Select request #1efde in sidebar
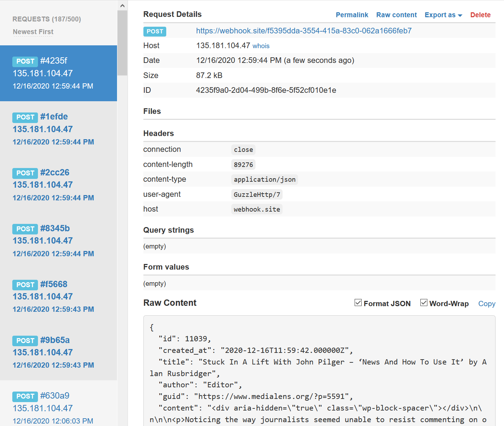 pos(58,129)
